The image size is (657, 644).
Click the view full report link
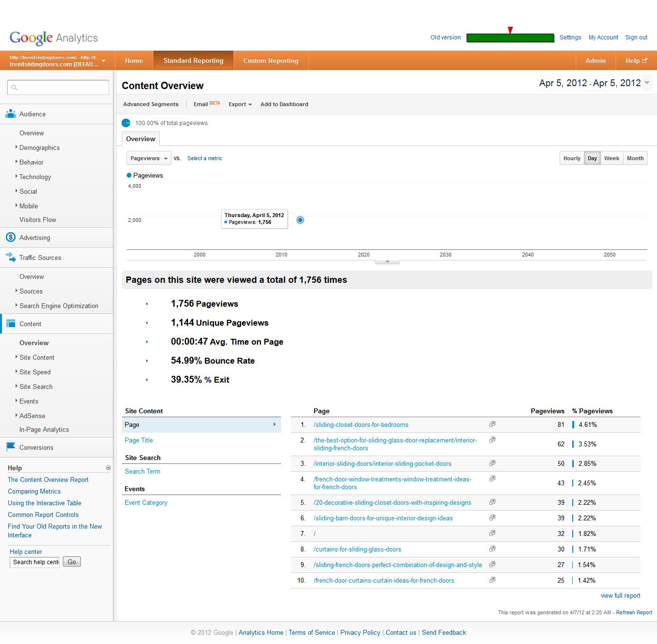tap(620, 596)
